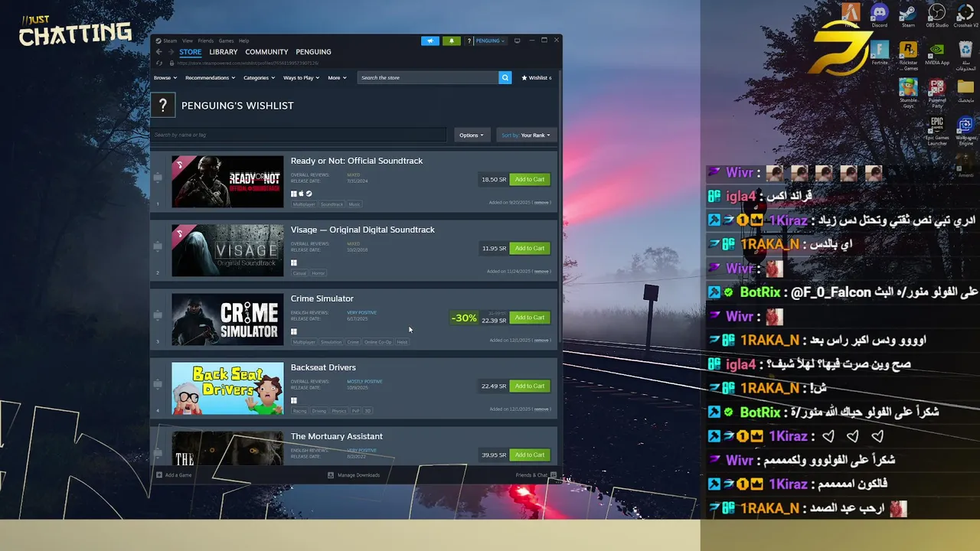Screen dimensions: 980x551
Task: Open Wallpaper Engine desktop shortcut
Action: pyautogui.click(x=965, y=130)
